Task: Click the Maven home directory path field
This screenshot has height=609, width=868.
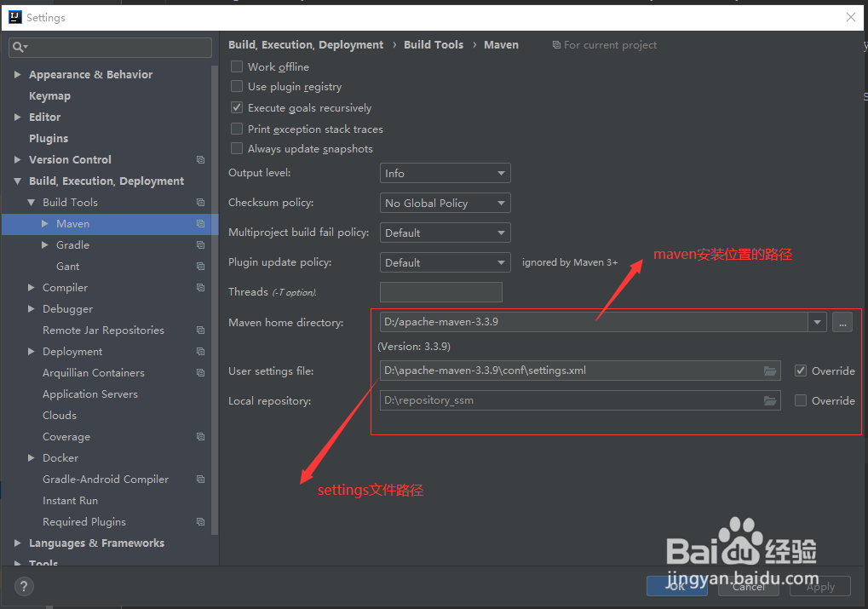Action: pos(594,322)
